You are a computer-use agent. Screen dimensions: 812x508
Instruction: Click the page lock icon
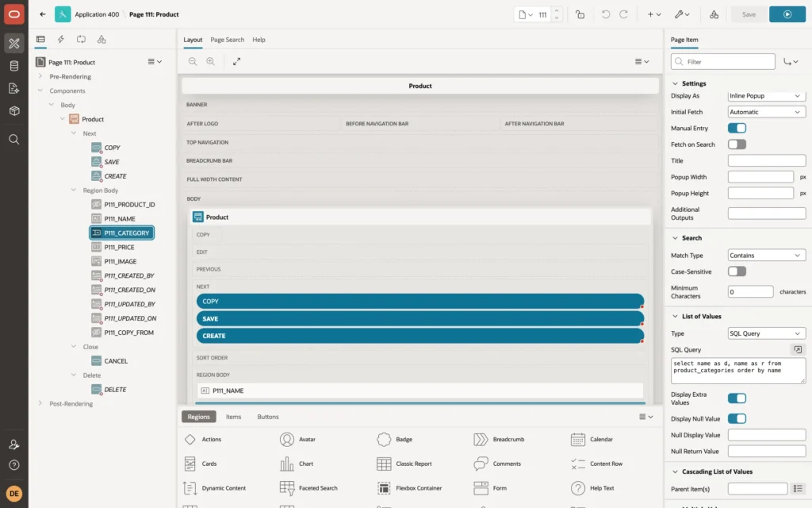click(580, 14)
